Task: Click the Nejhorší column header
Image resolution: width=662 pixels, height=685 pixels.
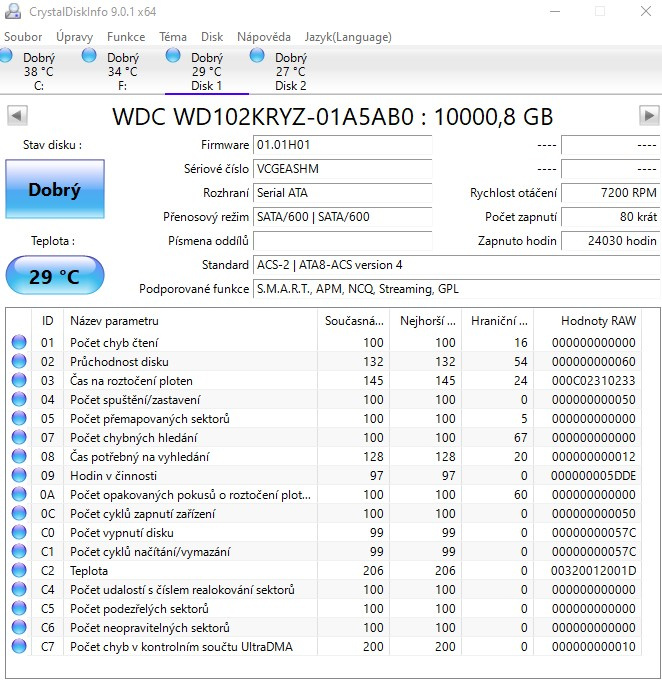Action: tap(427, 321)
